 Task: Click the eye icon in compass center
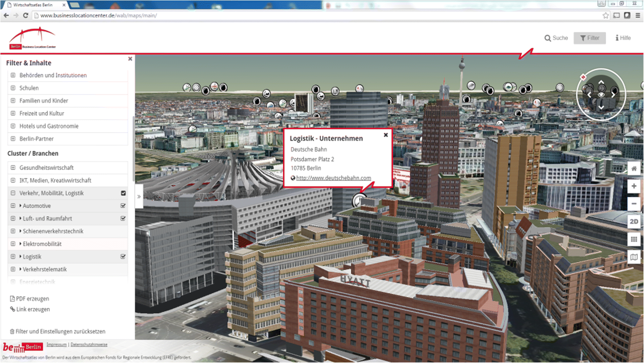pos(601,95)
